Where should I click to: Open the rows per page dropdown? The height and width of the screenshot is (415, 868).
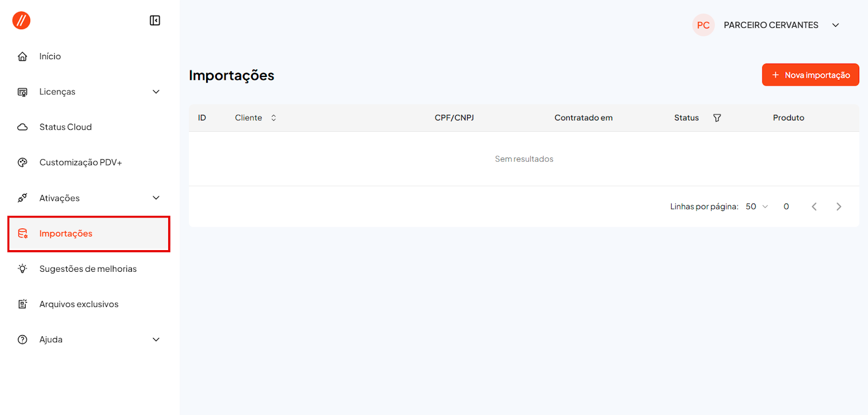pos(757,207)
